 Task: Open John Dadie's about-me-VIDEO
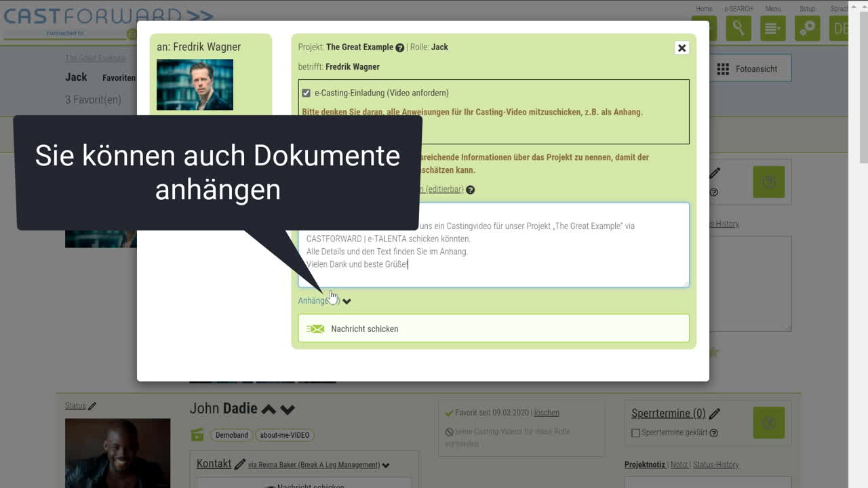(285, 435)
